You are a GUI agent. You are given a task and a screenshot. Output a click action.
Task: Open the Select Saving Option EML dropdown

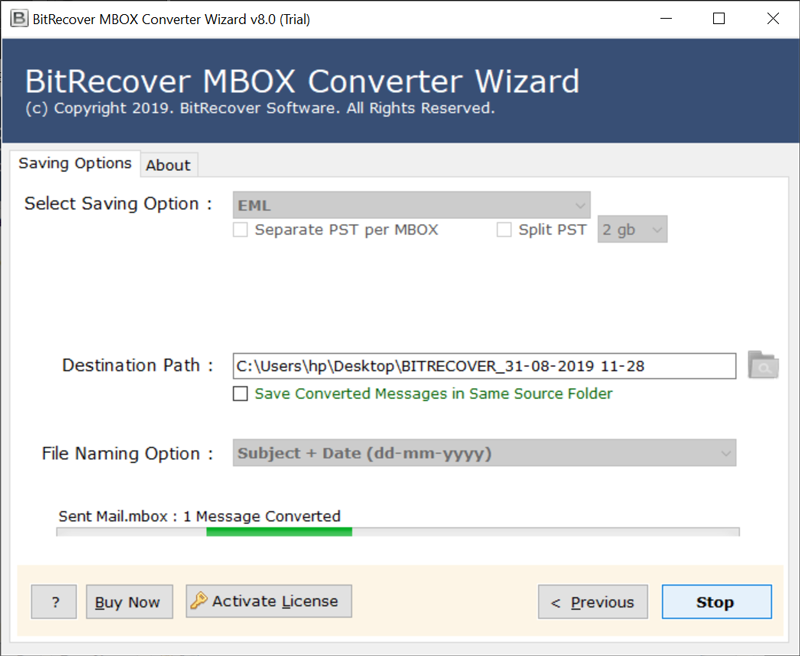(x=411, y=205)
